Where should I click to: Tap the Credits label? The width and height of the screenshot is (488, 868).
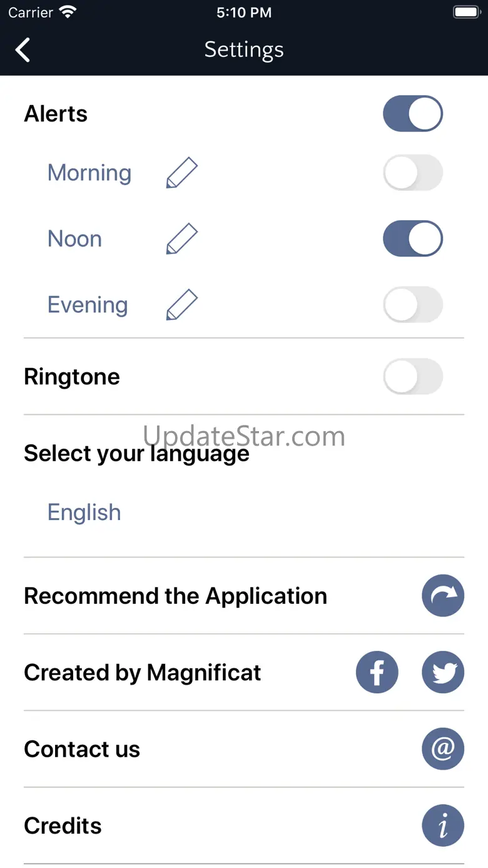click(x=63, y=826)
